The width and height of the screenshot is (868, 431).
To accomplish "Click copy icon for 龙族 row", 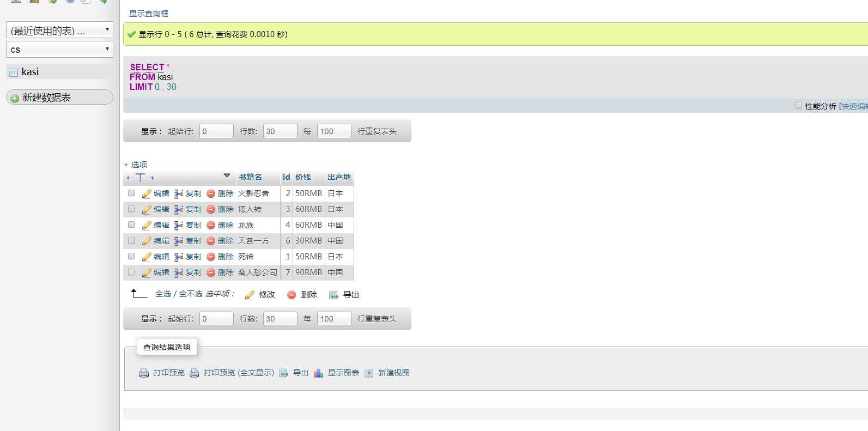I will 179,225.
